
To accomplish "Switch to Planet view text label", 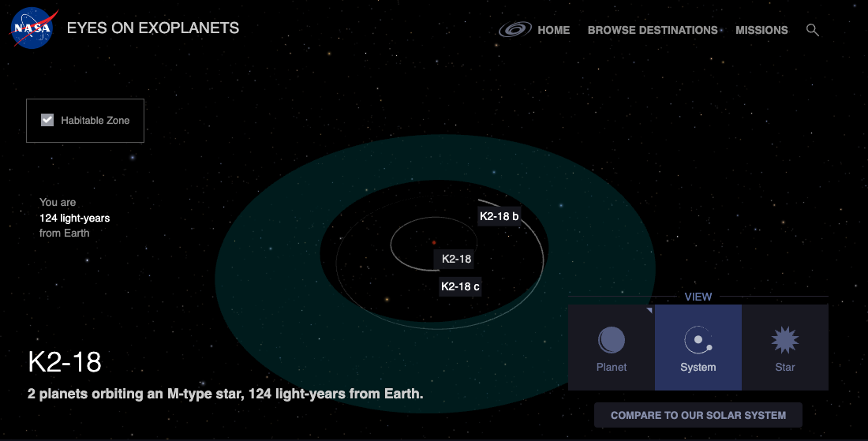I will tap(611, 368).
